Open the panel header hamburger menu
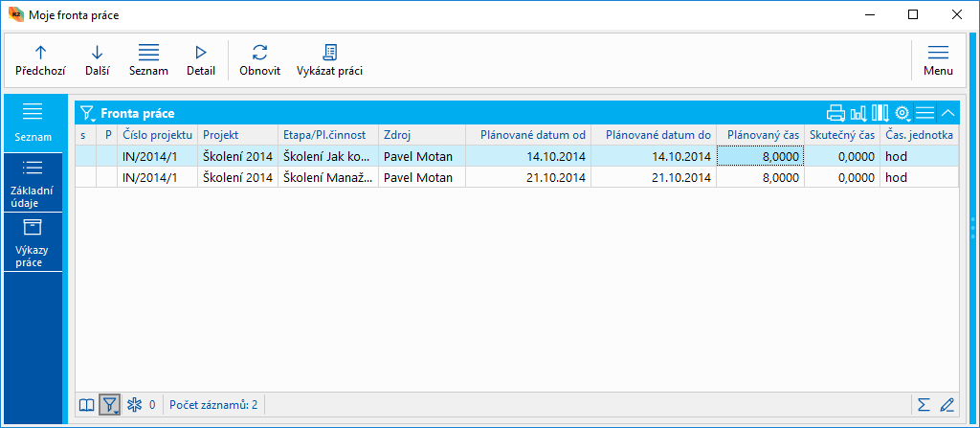This screenshot has width=980, height=428. click(x=924, y=113)
